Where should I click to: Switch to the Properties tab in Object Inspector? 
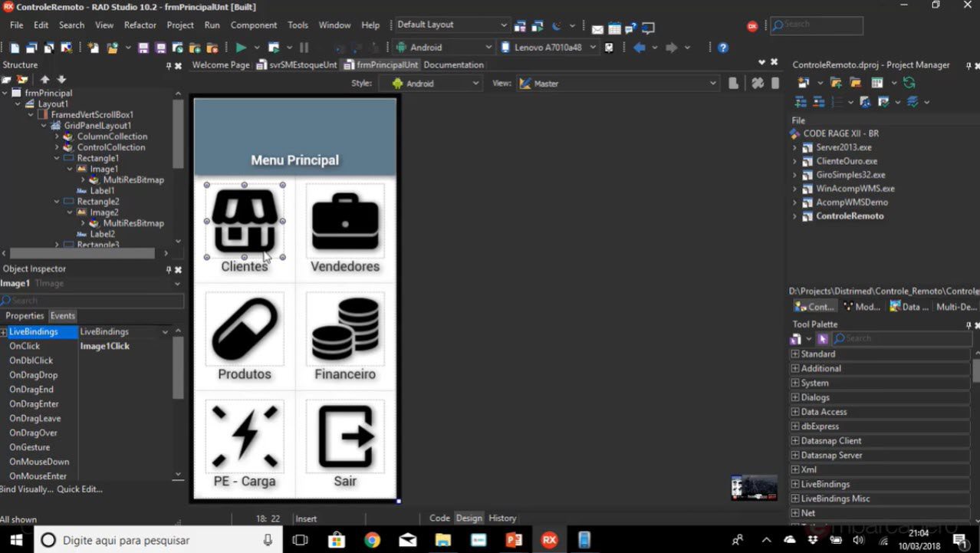click(x=25, y=316)
